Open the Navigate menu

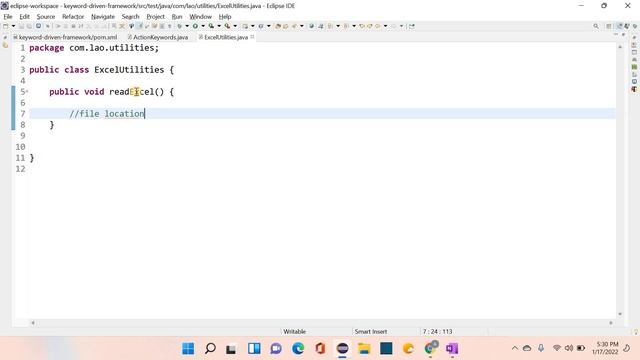(x=103, y=17)
